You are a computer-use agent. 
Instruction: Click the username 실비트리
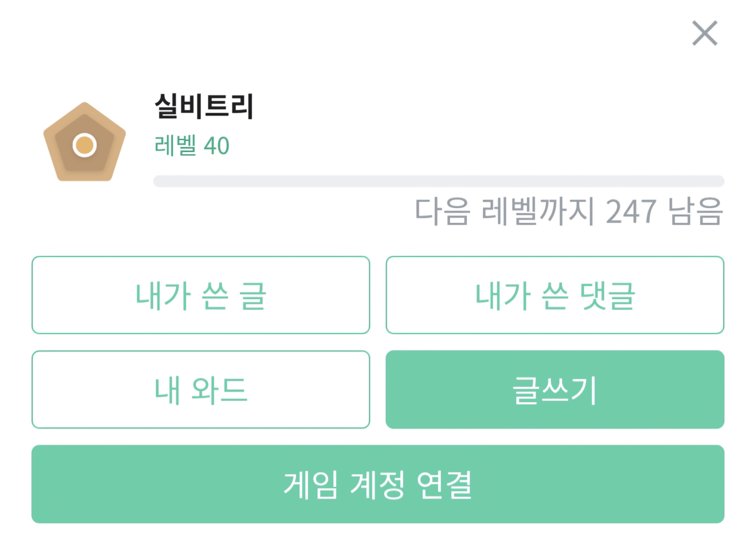coord(204,106)
